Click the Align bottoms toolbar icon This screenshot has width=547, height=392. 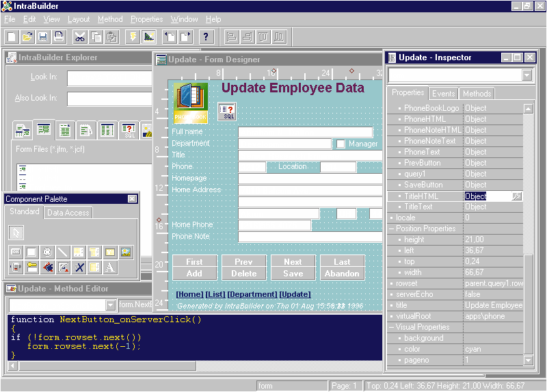279,37
